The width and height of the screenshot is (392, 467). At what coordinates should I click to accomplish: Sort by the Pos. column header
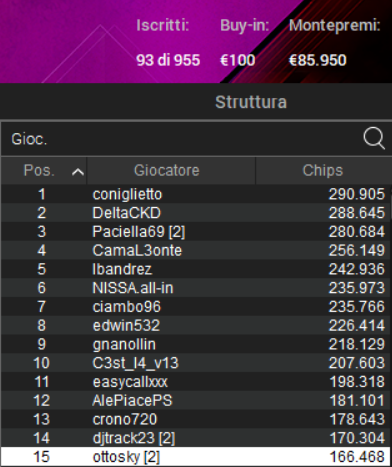[44, 171]
